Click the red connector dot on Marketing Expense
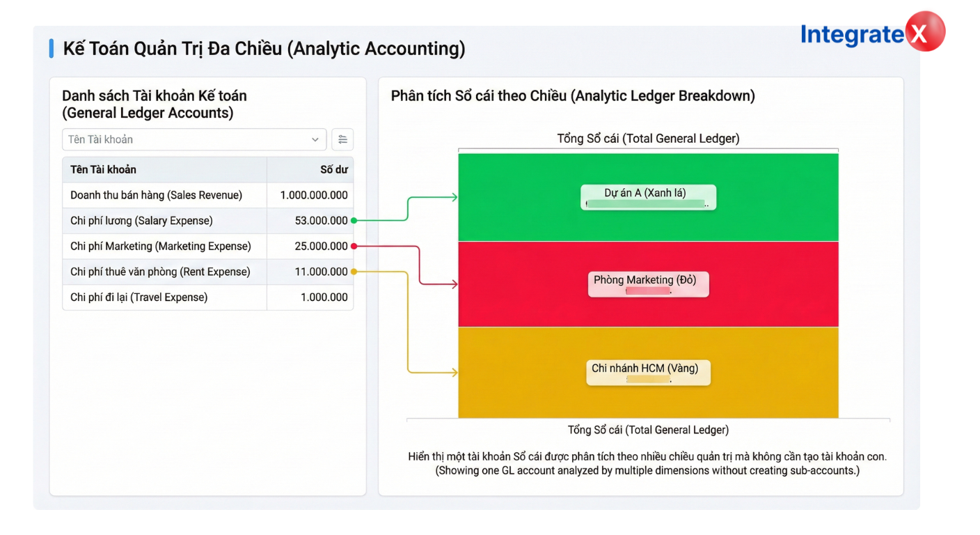Screen dimensions: 980x535 click(354, 246)
